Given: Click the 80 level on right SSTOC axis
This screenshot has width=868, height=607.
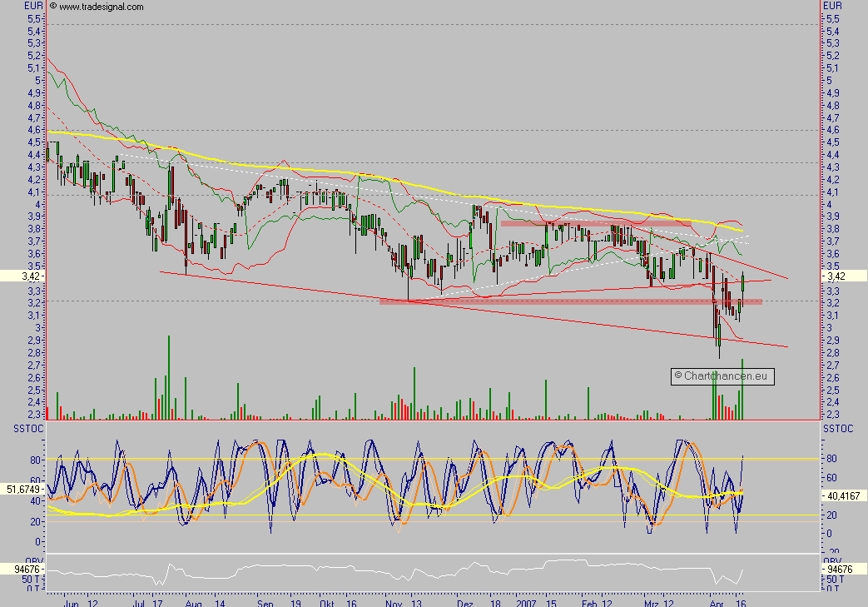Looking at the screenshot, I should [x=831, y=459].
